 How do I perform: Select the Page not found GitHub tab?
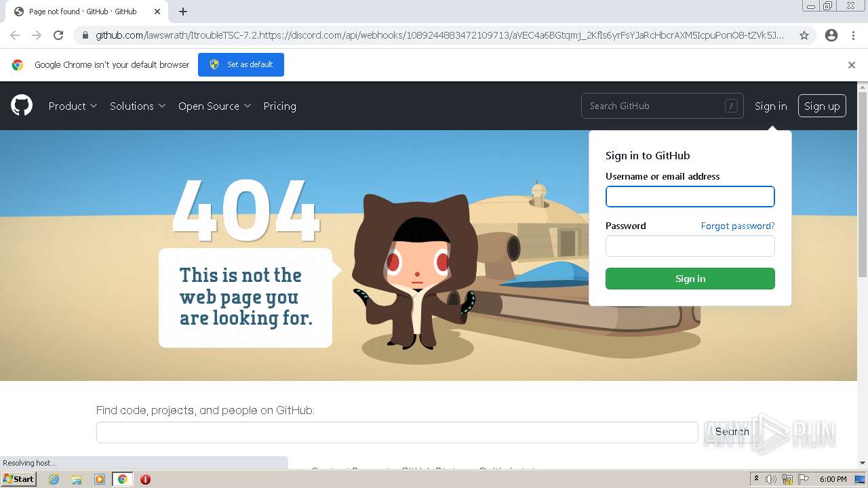(x=87, y=12)
